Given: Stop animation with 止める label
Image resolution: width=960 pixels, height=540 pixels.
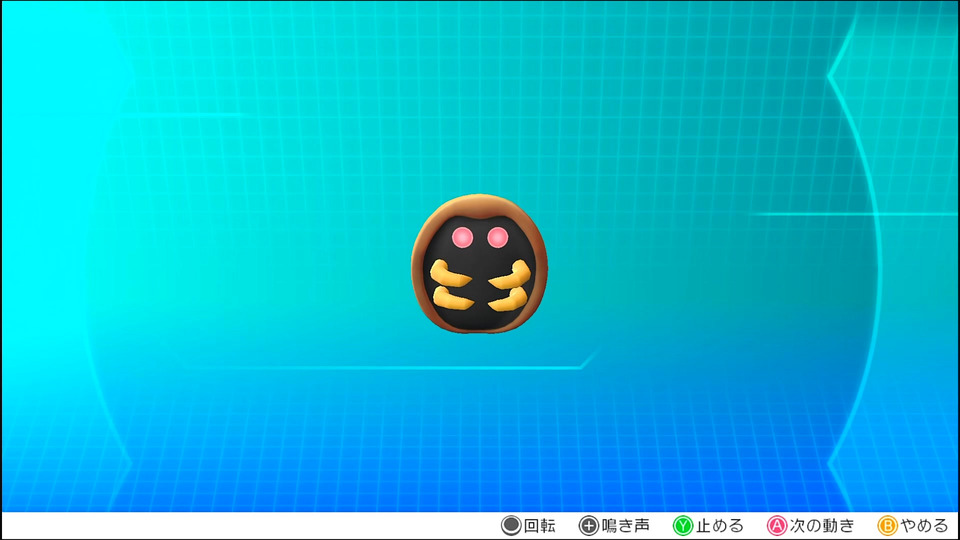Looking at the screenshot, I should [719, 525].
